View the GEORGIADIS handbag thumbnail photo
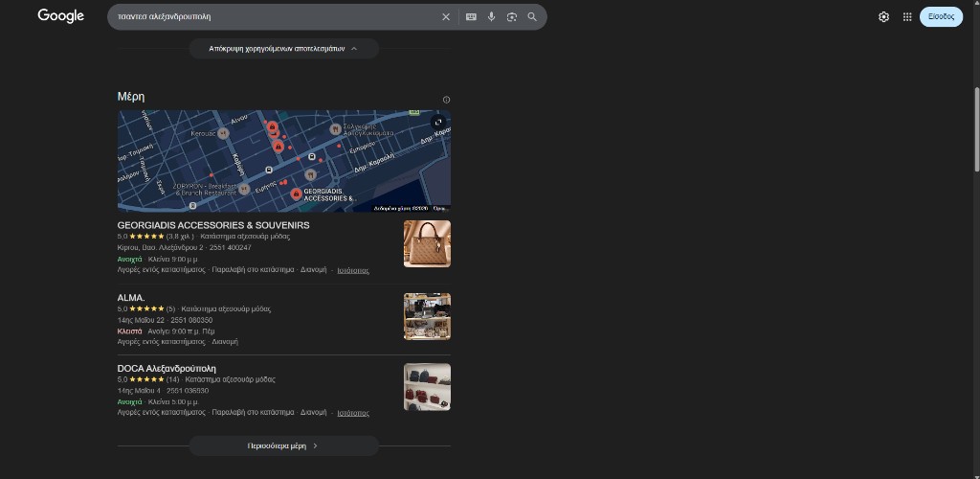Image resolution: width=980 pixels, height=479 pixels. click(427, 244)
